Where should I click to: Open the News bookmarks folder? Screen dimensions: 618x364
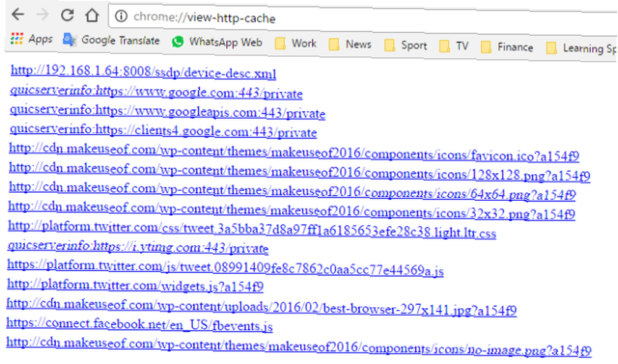[x=350, y=44]
